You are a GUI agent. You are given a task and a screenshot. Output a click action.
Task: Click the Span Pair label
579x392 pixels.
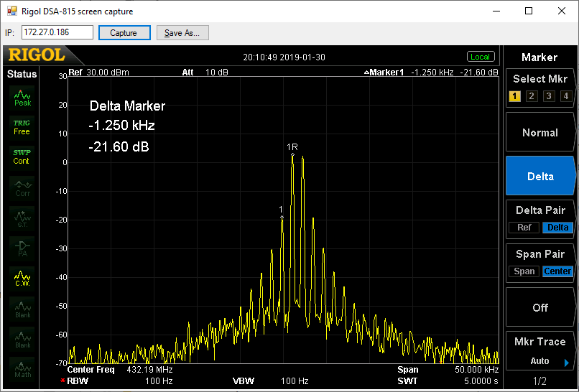pos(540,254)
